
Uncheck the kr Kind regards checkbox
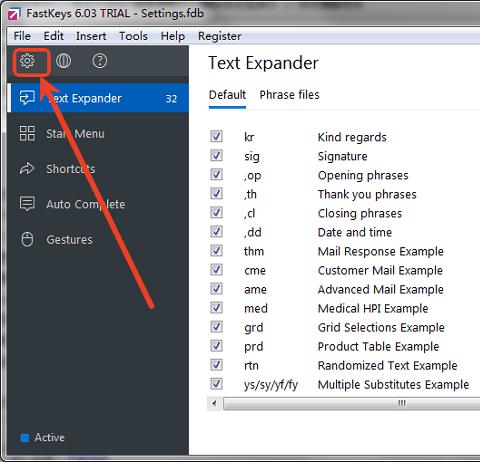(x=216, y=136)
